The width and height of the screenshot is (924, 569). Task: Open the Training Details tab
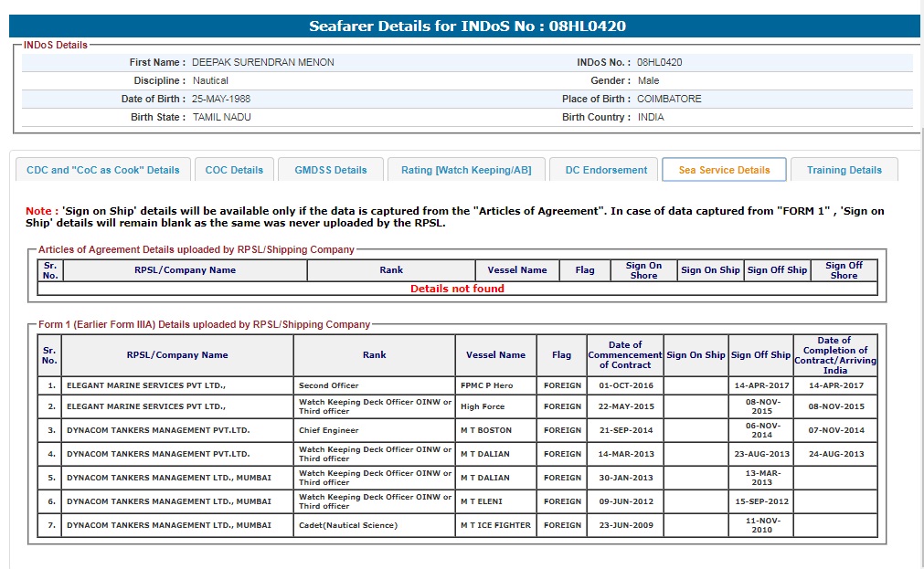coord(844,170)
